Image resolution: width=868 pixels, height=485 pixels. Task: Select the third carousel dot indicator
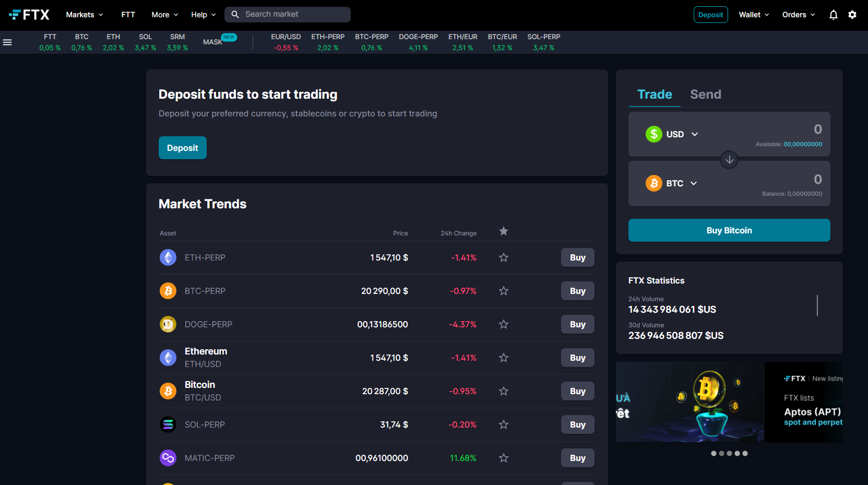(729, 453)
